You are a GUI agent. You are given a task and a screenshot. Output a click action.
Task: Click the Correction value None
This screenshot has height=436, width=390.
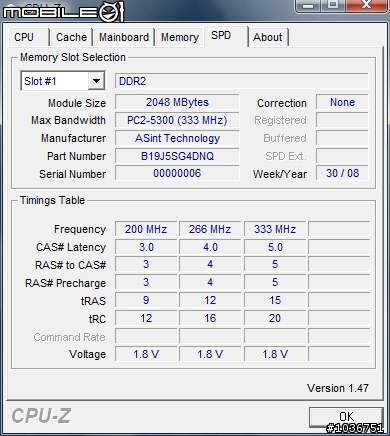(x=342, y=102)
